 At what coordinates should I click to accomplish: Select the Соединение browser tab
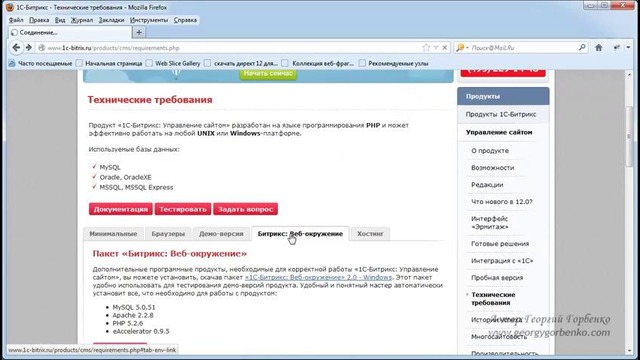coord(70,32)
